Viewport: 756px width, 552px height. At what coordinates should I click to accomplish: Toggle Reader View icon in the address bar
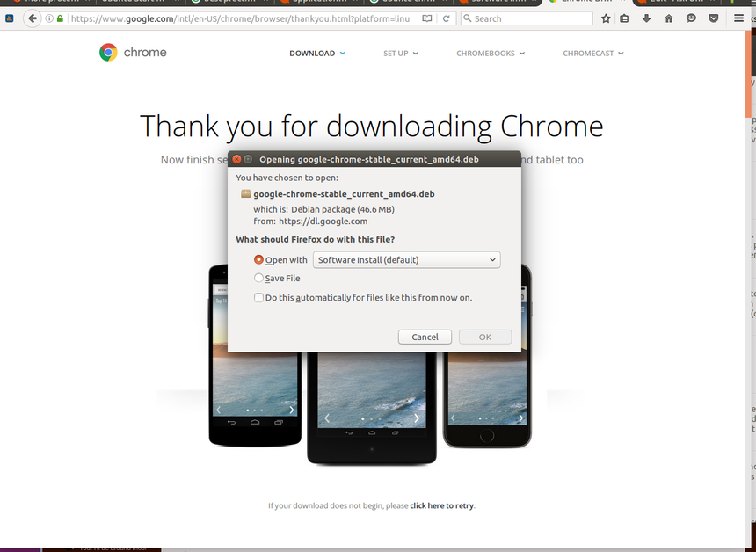[x=426, y=18]
